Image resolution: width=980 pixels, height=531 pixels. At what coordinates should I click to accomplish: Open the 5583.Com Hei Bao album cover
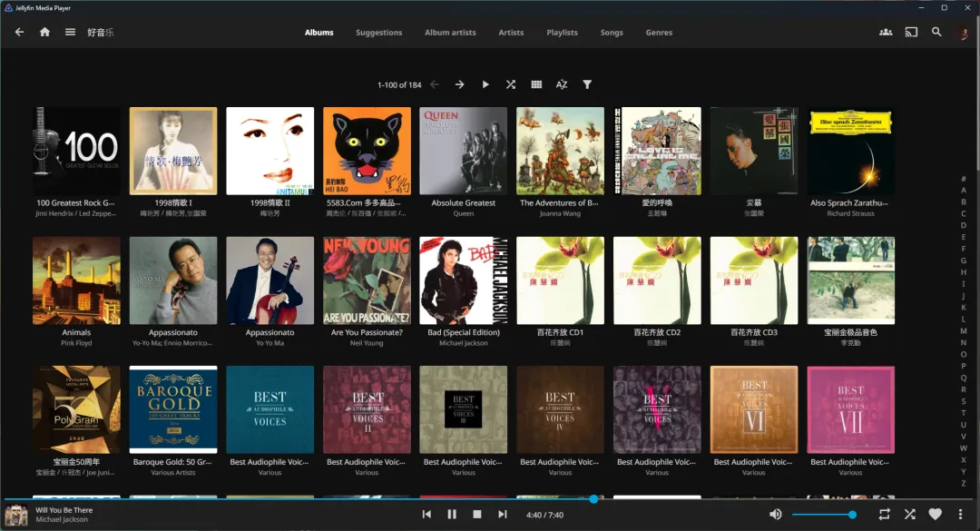tap(367, 151)
